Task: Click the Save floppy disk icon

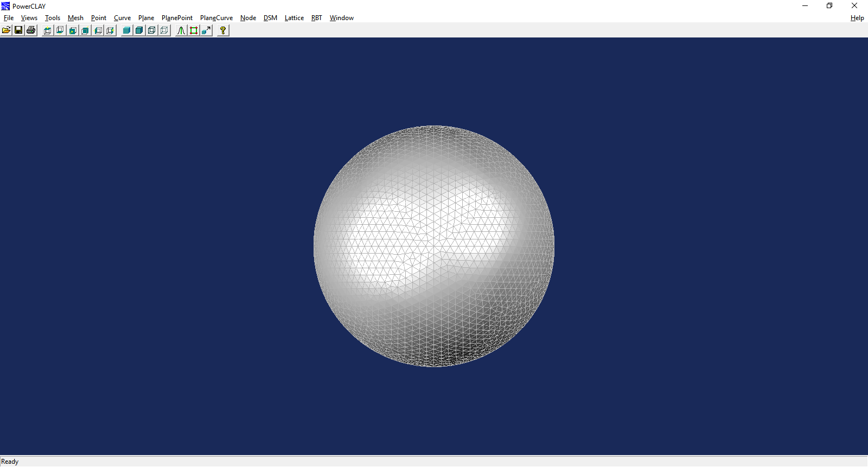Action: pyautogui.click(x=18, y=30)
